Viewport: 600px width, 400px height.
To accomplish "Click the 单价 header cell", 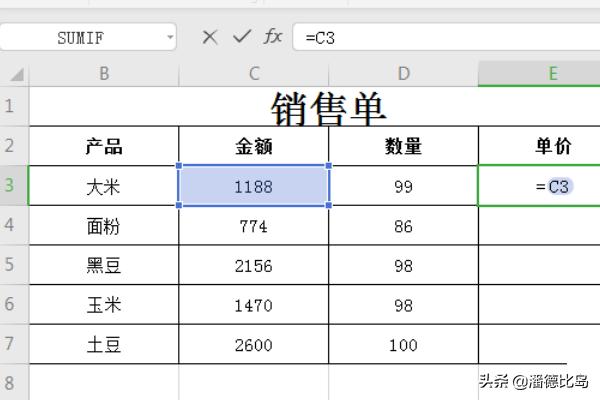I will click(539, 146).
